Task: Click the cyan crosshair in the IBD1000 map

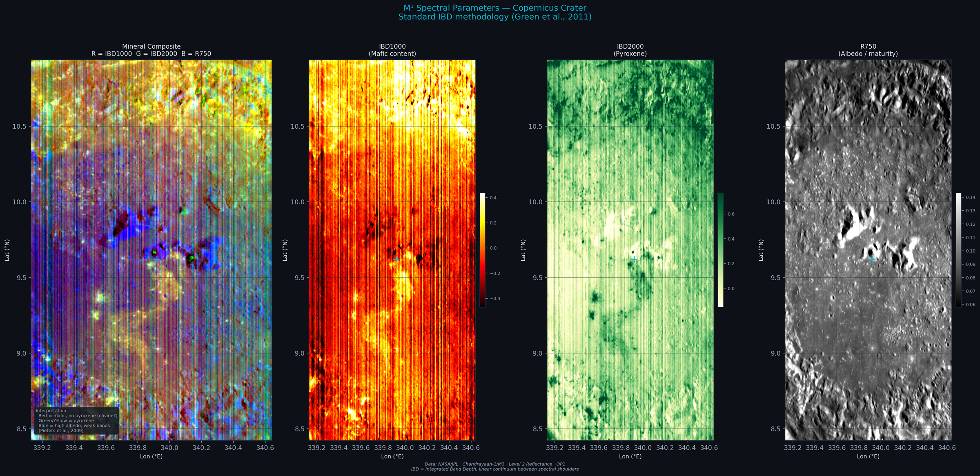Action: point(396,259)
